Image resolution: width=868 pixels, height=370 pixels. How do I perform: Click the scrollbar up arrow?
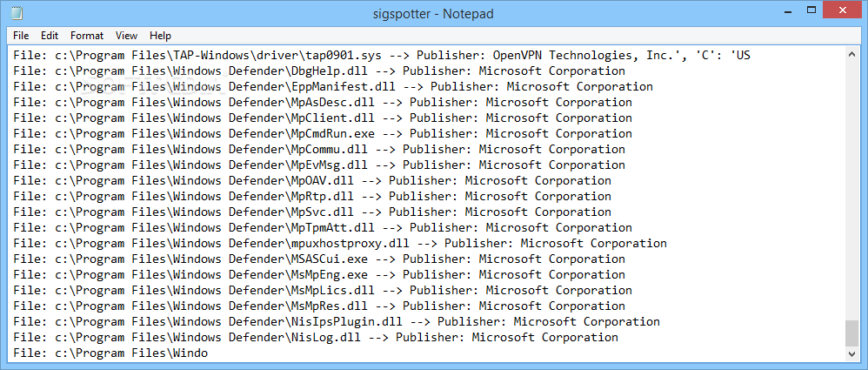[851, 54]
